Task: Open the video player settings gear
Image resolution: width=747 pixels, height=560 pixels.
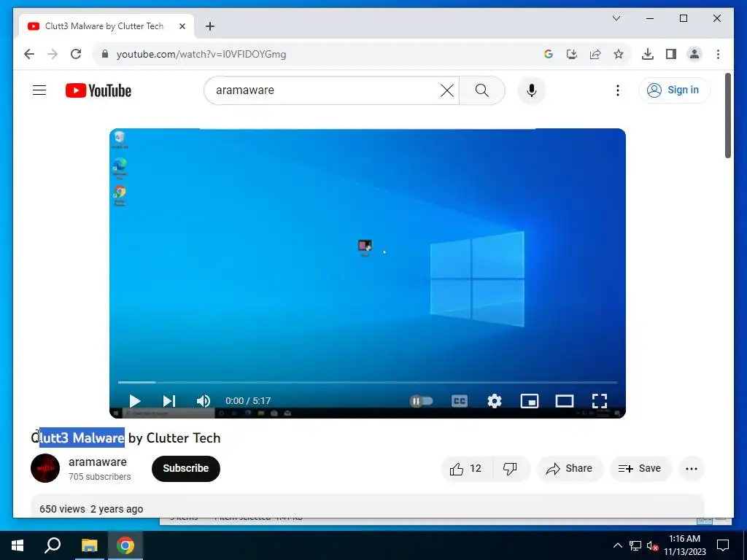Action: (x=495, y=401)
